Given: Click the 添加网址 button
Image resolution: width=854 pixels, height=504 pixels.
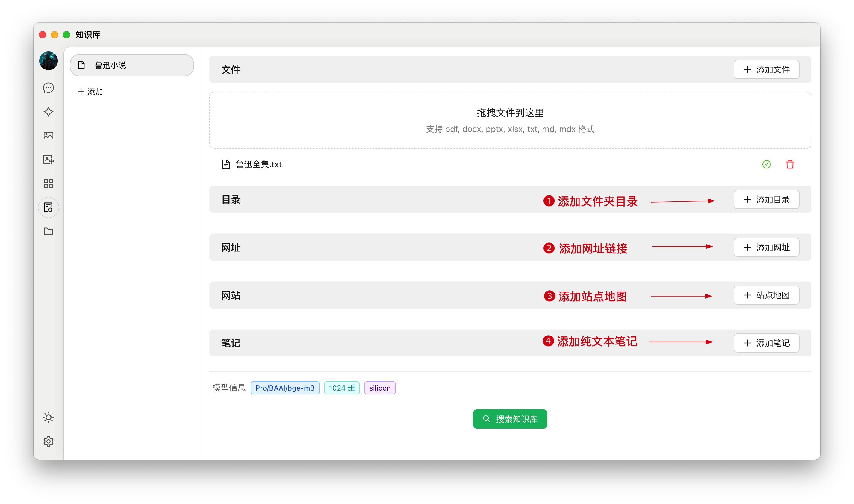Looking at the screenshot, I should 766,247.
